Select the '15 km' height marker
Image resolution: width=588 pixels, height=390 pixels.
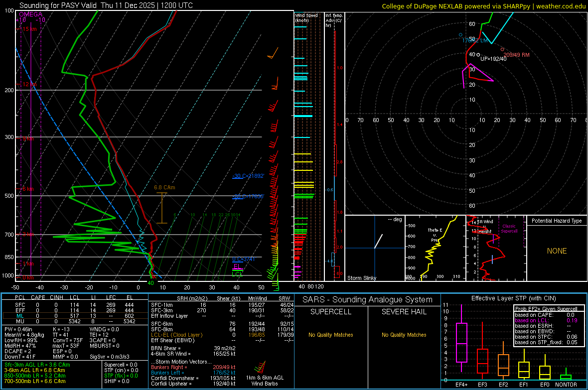click(x=29, y=29)
